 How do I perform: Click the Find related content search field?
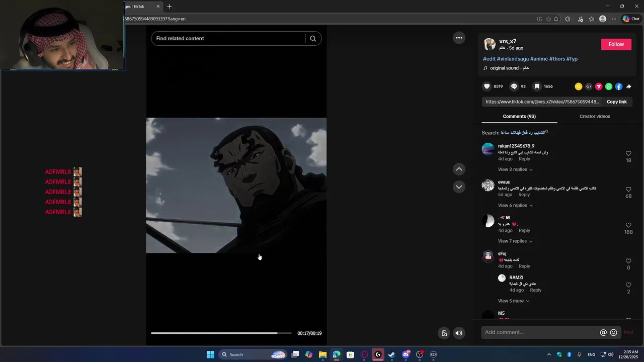(x=228, y=39)
